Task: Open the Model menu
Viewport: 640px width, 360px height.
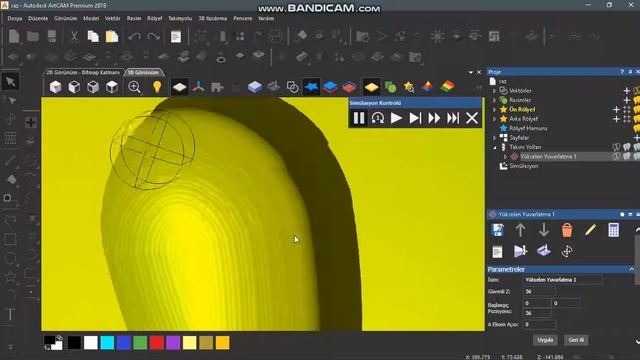Action: click(91, 18)
